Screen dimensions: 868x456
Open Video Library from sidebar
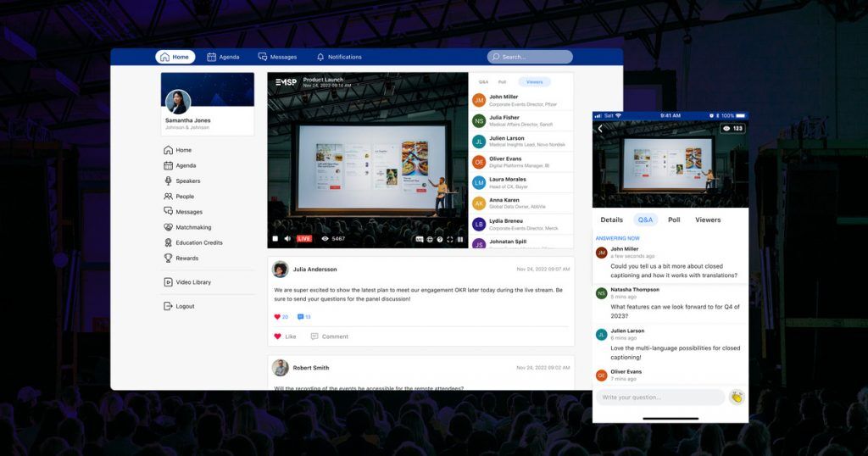(192, 282)
